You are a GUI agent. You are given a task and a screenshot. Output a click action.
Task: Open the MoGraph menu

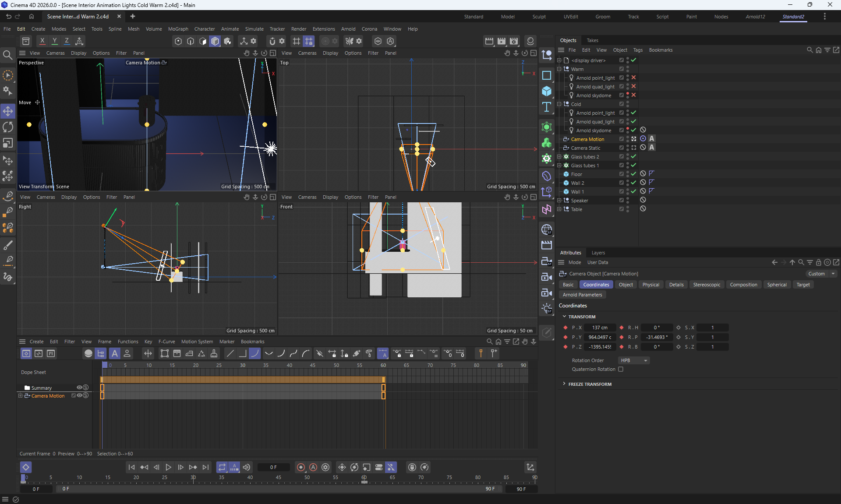pyautogui.click(x=178, y=29)
